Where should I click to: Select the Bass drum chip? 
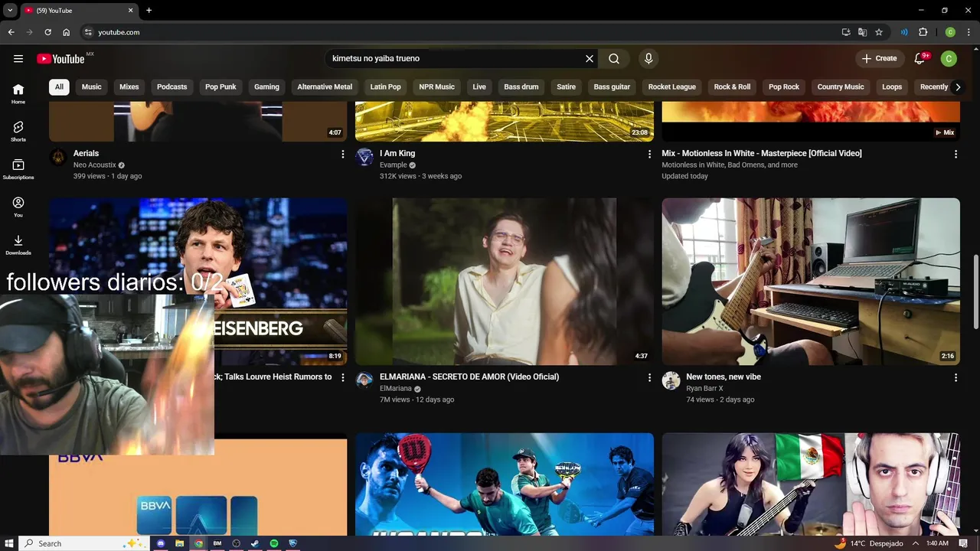click(521, 86)
